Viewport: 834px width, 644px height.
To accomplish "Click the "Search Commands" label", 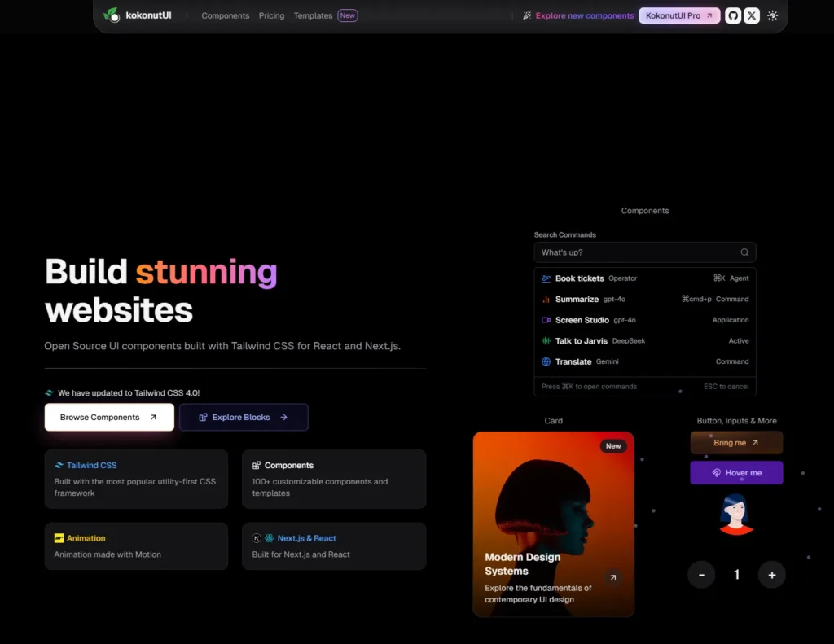I will click(565, 235).
